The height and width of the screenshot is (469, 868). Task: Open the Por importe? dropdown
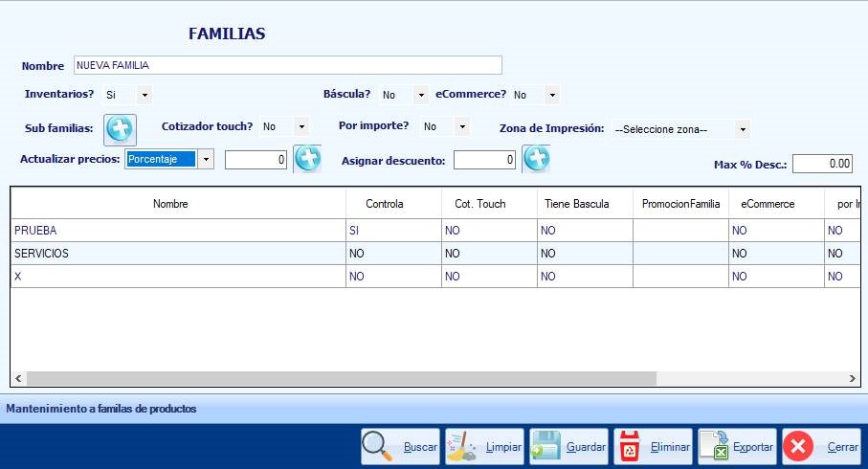point(462,126)
